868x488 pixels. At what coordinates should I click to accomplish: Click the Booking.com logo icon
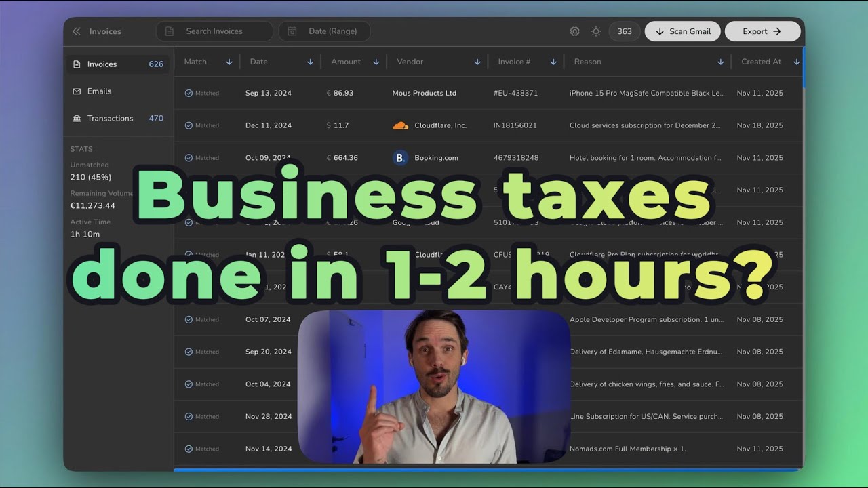(400, 158)
